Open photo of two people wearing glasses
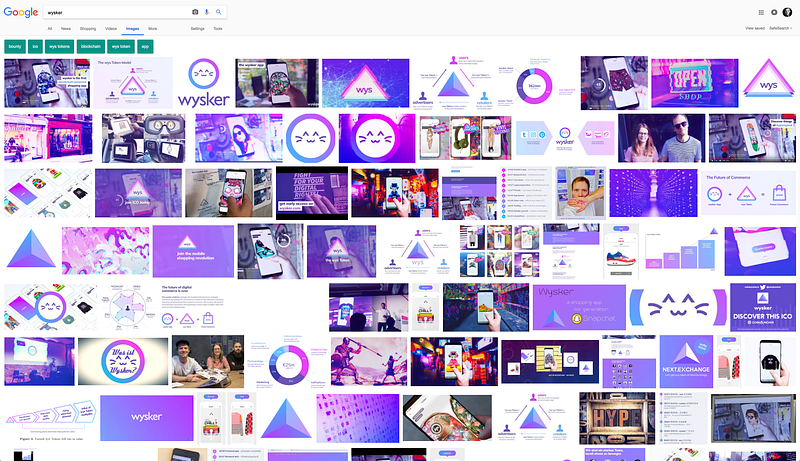Image resolution: width=800 pixels, height=461 pixels. (661, 138)
